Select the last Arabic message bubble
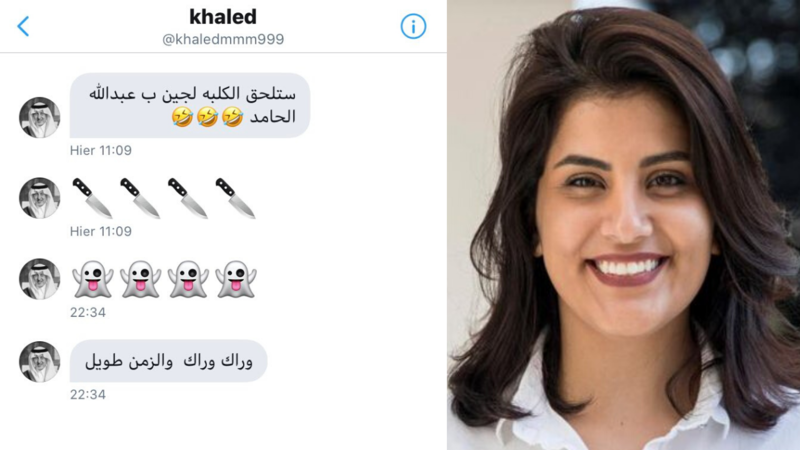 coord(168,361)
